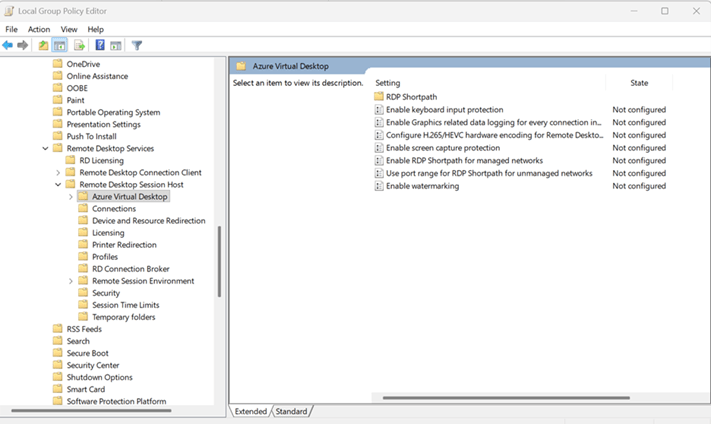
Task: Open the View menu
Action: (69, 29)
